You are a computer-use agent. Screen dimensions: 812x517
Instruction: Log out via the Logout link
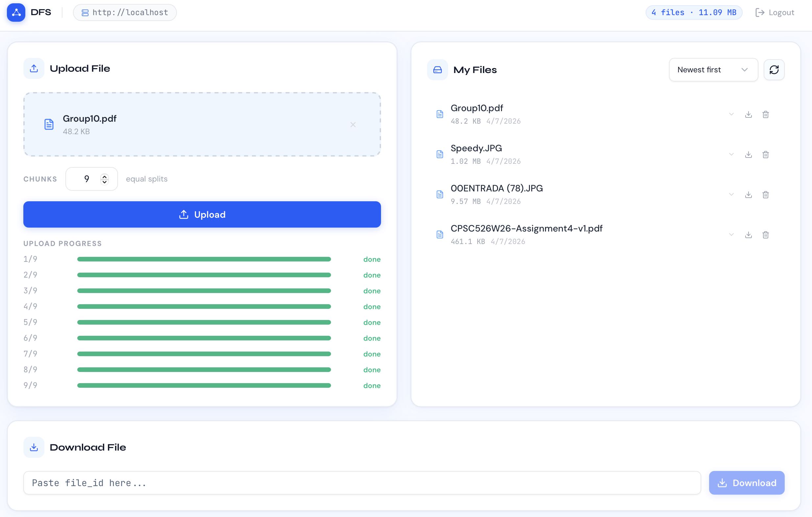[x=775, y=12]
